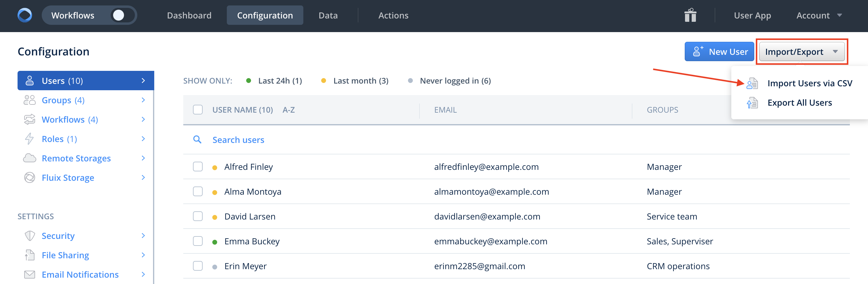Click the Export All Users icon
Screen dimensions: 868x284
tap(752, 103)
